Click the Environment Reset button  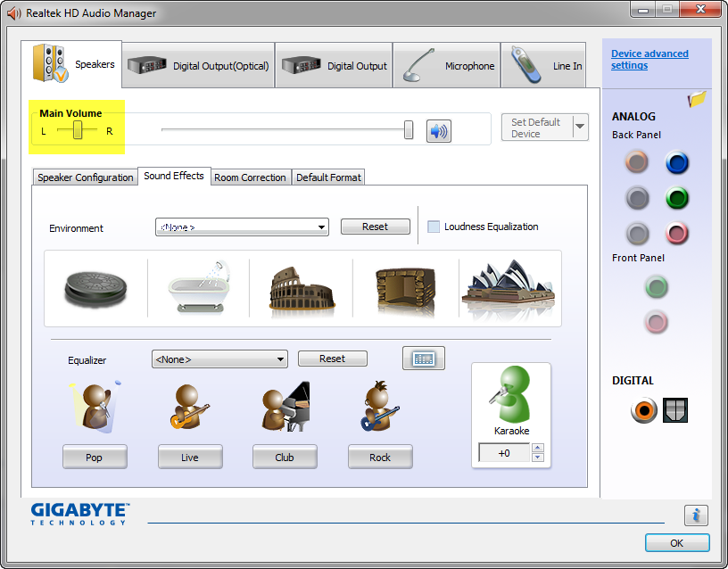coord(375,227)
